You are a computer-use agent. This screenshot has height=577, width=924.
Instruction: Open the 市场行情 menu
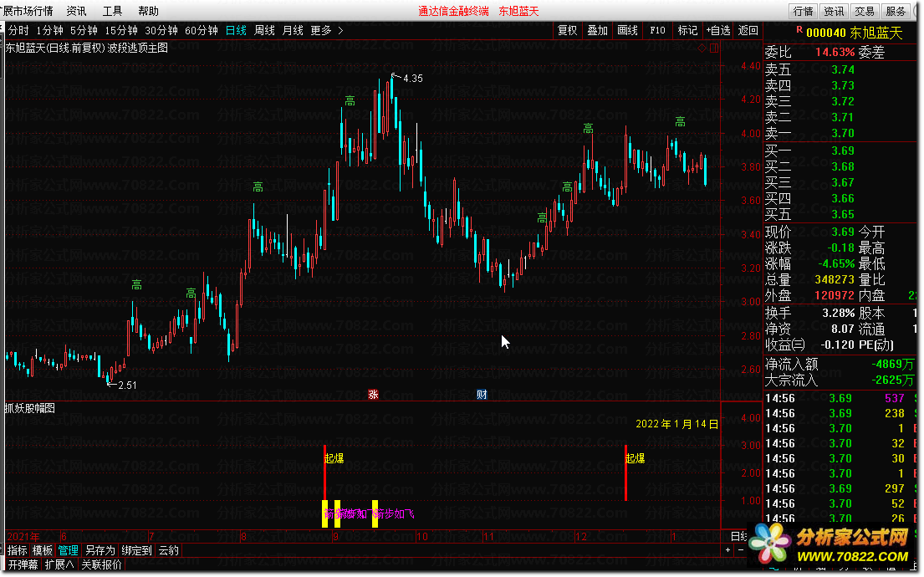click(x=28, y=11)
